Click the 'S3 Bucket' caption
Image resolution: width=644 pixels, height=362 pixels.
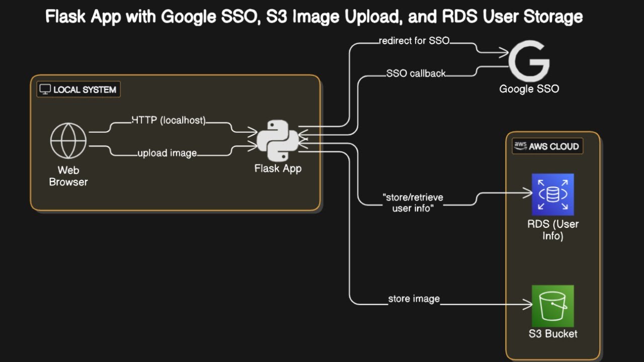[x=553, y=334]
